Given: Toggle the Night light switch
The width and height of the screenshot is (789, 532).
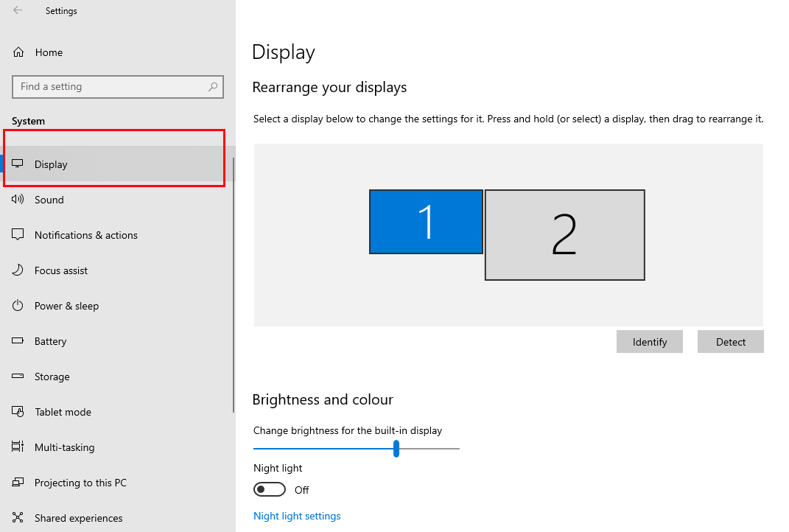Looking at the screenshot, I should [x=269, y=489].
